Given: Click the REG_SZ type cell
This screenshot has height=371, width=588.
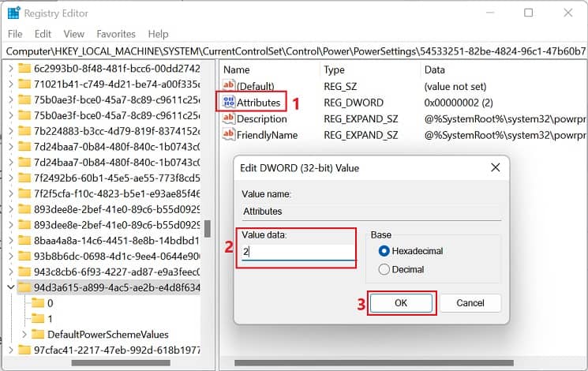Looking at the screenshot, I should (x=340, y=86).
